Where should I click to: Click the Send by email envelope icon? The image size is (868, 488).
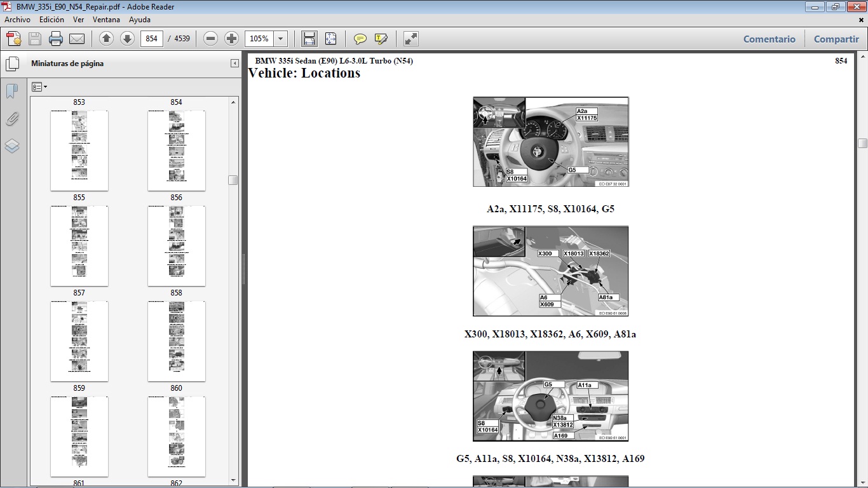[x=77, y=39]
